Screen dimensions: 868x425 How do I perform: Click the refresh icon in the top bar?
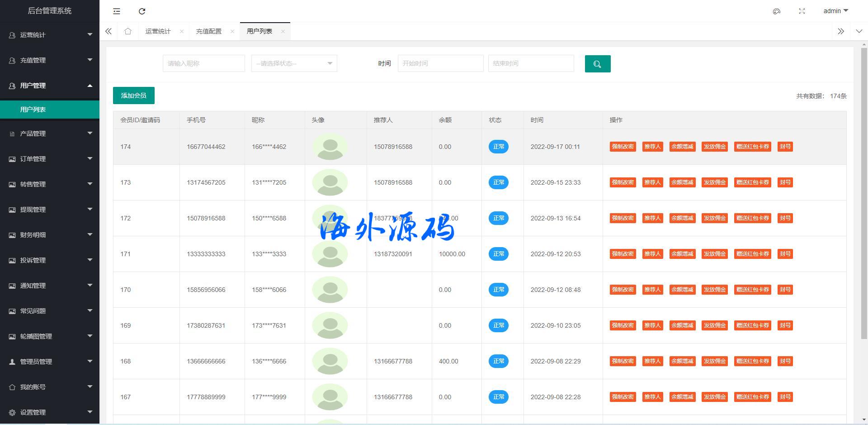[142, 11]
